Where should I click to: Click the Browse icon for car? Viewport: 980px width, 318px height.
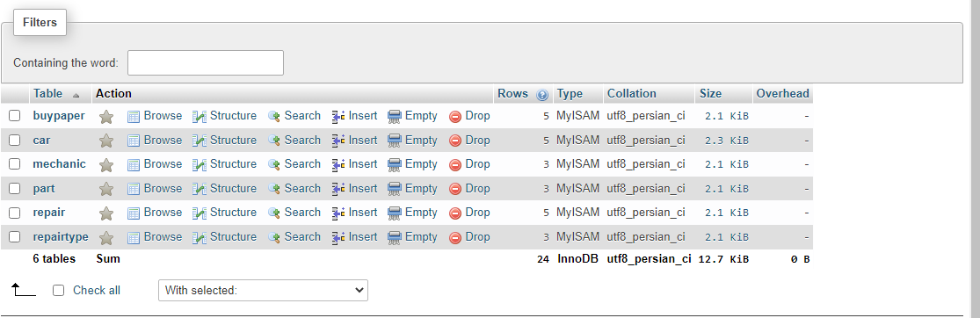[x=134, y=141]
